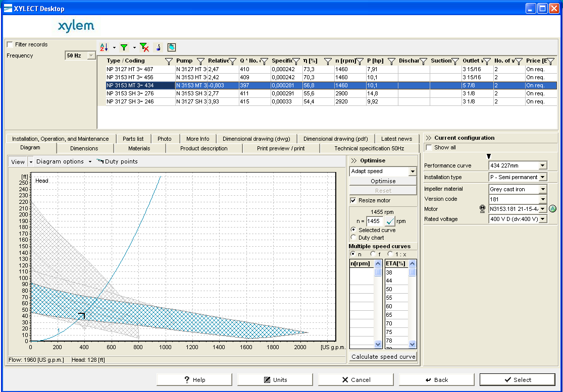Open the Diagram options menu
This screenshot has height=392, width=563.
tap(64, 161)
